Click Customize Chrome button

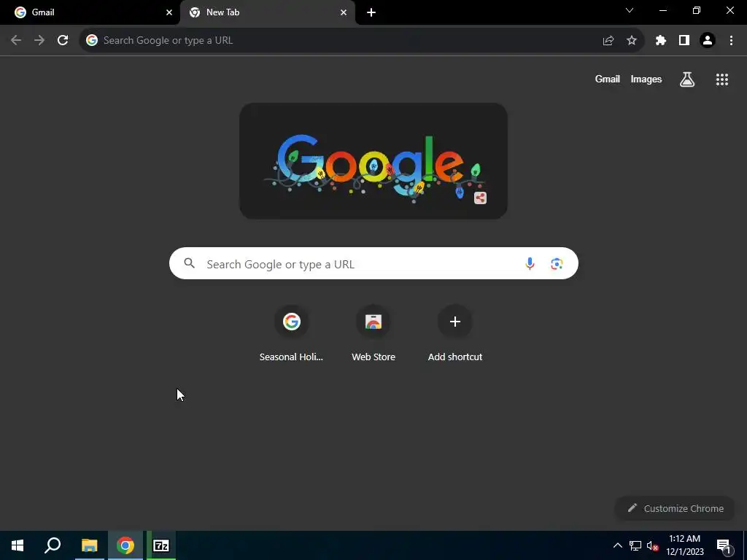[675, 508]
